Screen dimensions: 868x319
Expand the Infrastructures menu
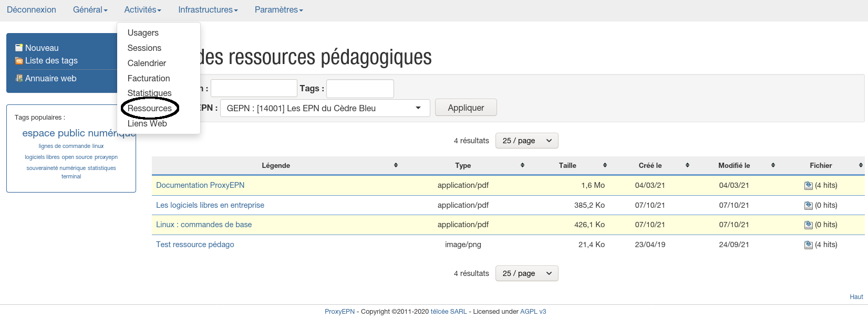pyautogui.click(x=208, y=10)
